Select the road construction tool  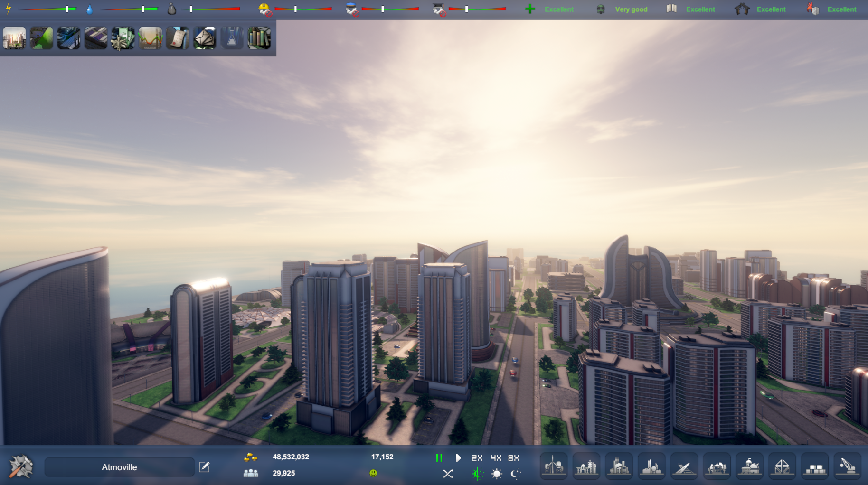point(684,466)
